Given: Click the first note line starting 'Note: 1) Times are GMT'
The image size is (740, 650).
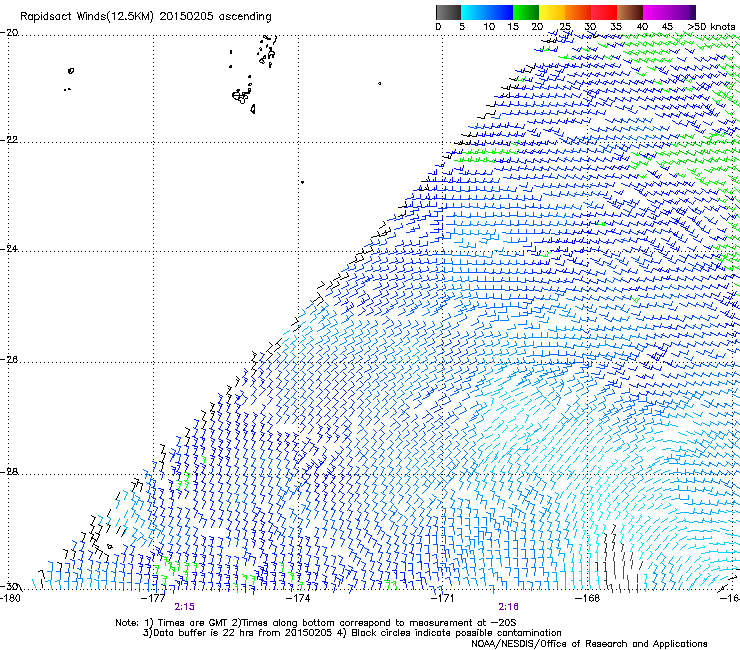Looking at the screenshot, I should (316, 623).
